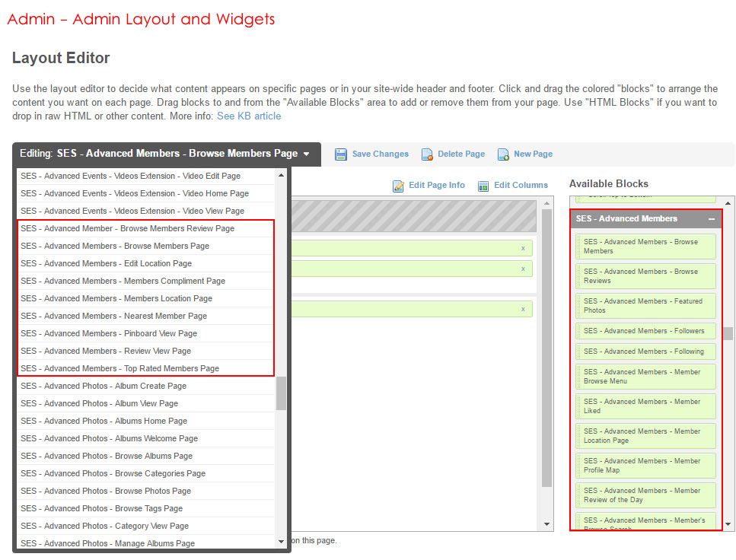Click the Save Changes disk icon
This screenshot has width=736, height=560.
pyautogui.click(x=341, y=154)
